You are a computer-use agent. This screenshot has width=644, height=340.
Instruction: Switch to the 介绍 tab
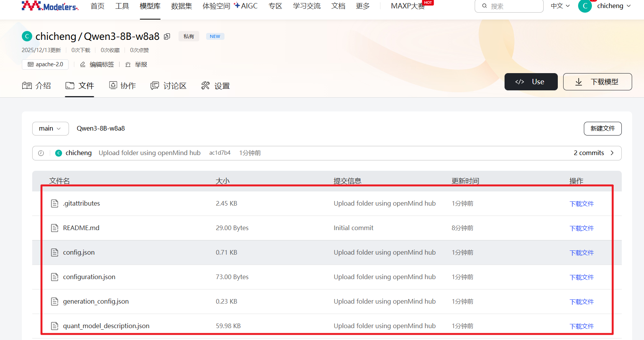(36, 86)
